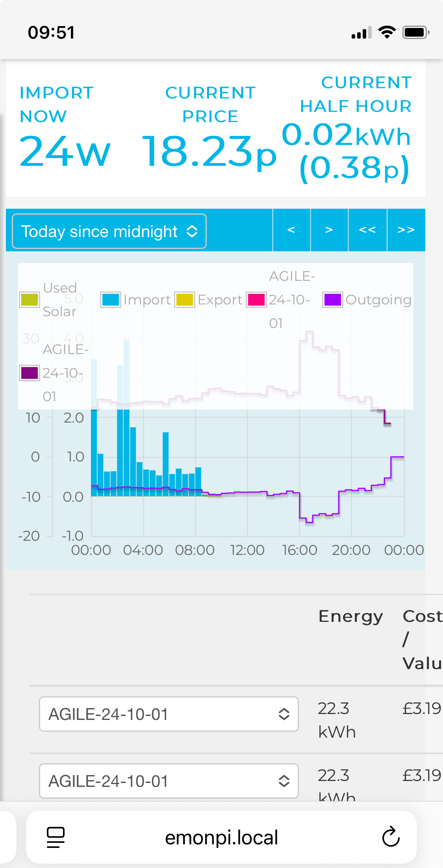This screenshot has width=443, height=868.
Task: Click the next period single arrow button
Action: tap(329, 230)
